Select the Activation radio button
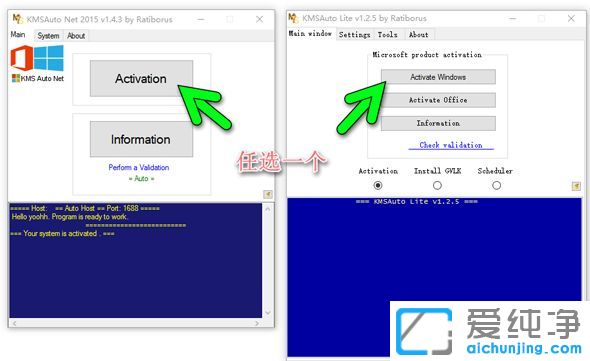The image size is (590, 361). [378, 185]
